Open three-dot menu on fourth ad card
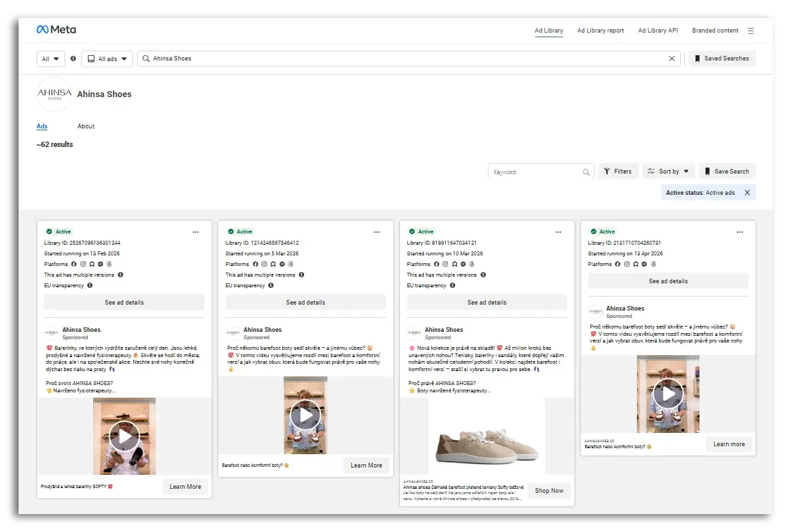The height and width of the screenshot is (532, 792). 739,232
